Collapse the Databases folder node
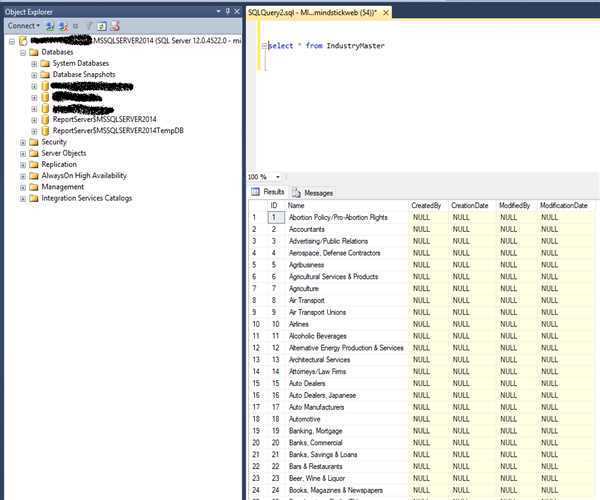This screenshot has height=500, width=600. click(22, 52)
